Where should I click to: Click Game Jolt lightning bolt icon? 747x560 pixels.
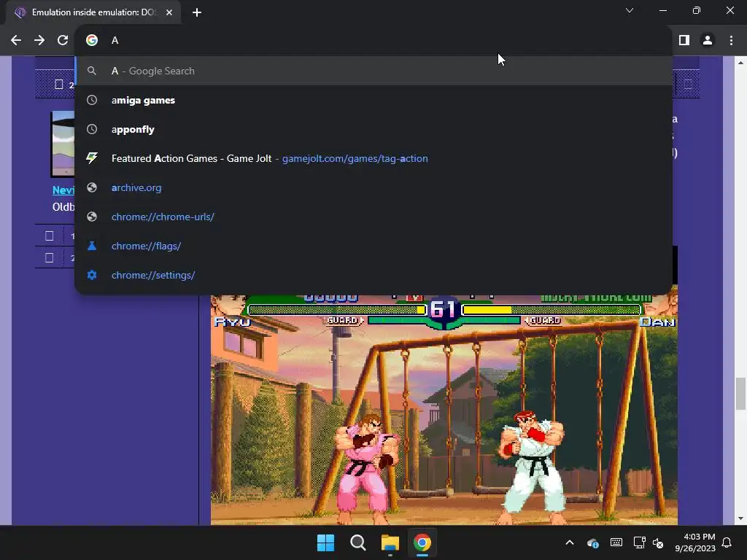(92, 158)
